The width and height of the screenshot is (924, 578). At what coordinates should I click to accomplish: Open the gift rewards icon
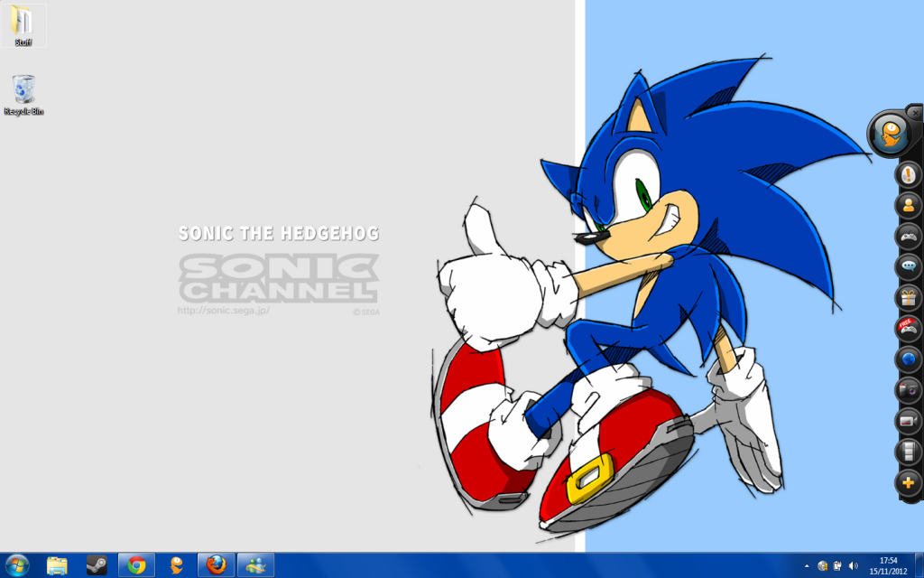click(x=908, y=298)
